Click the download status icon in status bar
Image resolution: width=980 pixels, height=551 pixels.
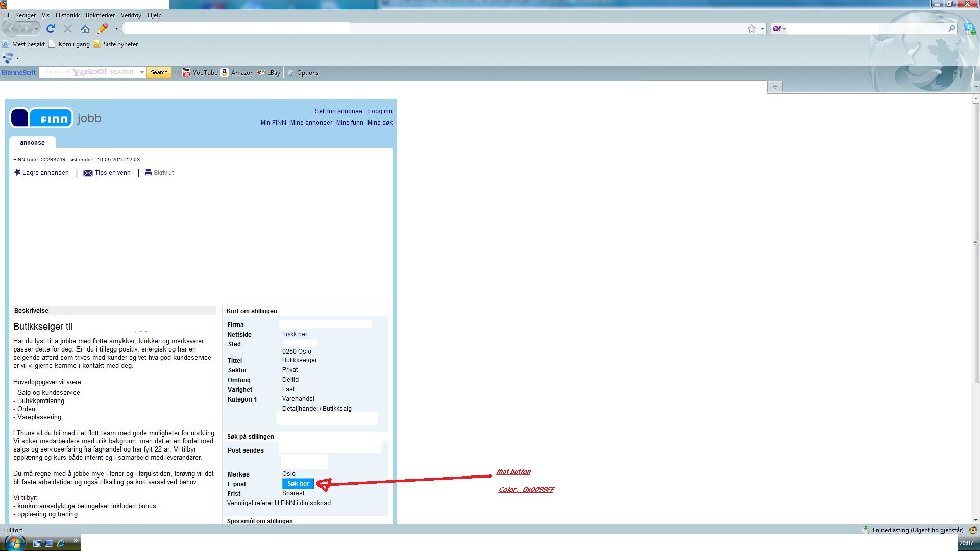click(865, 530)
